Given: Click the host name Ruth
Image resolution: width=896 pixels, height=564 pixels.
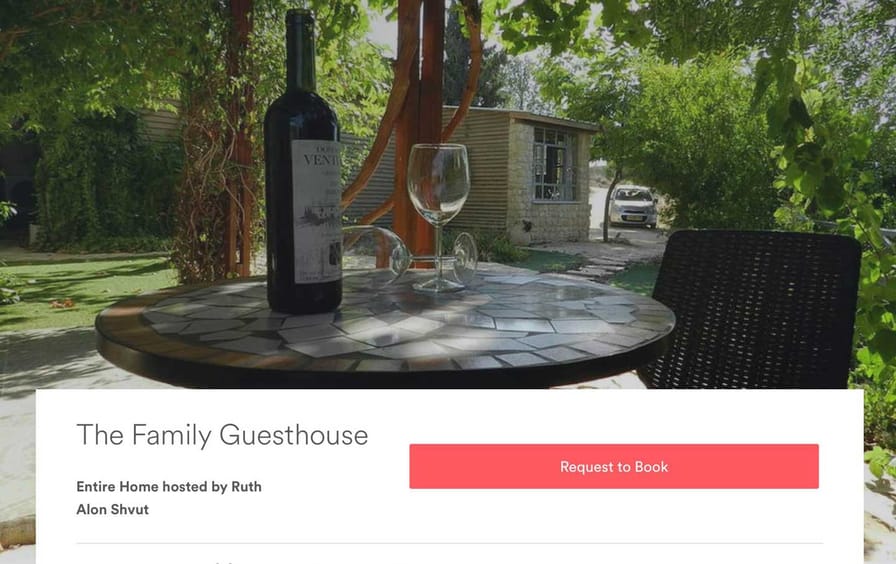Looking at the screenshot, I should click(x=246, y=486).
